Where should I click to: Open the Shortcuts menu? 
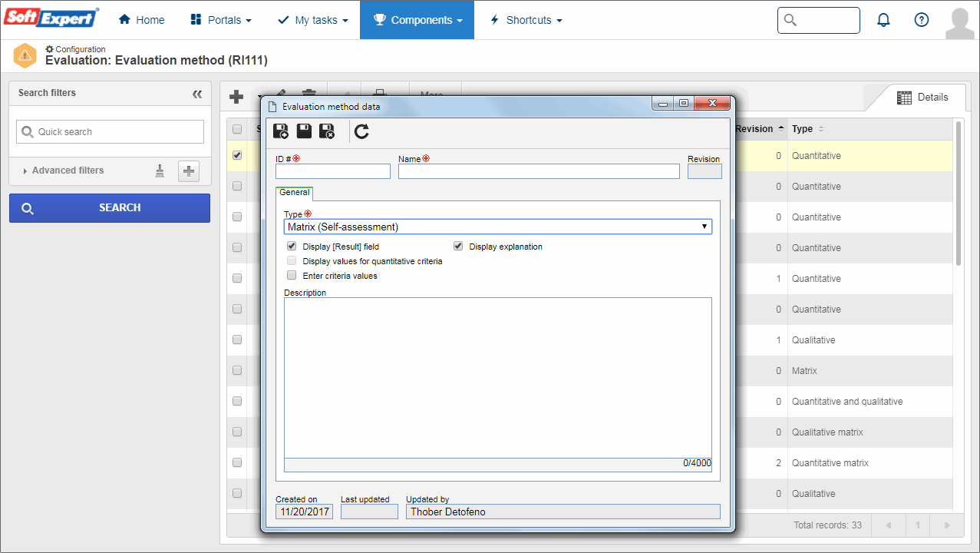pyautogui.click(x=526, y=20)
